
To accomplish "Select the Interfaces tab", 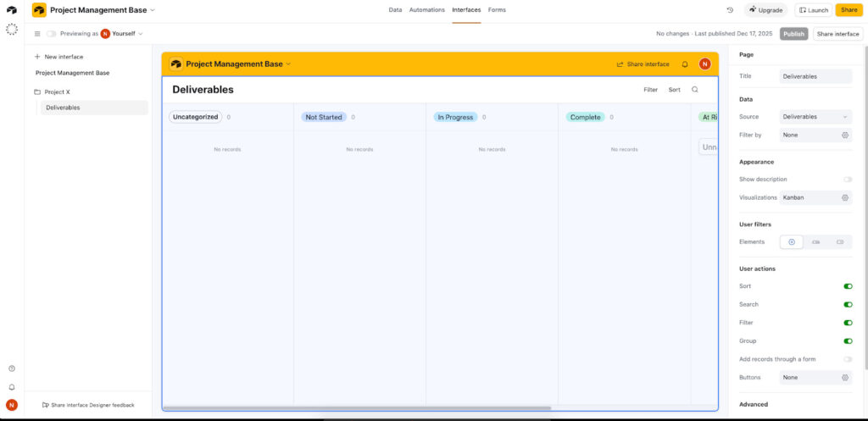I will point(466,10).
